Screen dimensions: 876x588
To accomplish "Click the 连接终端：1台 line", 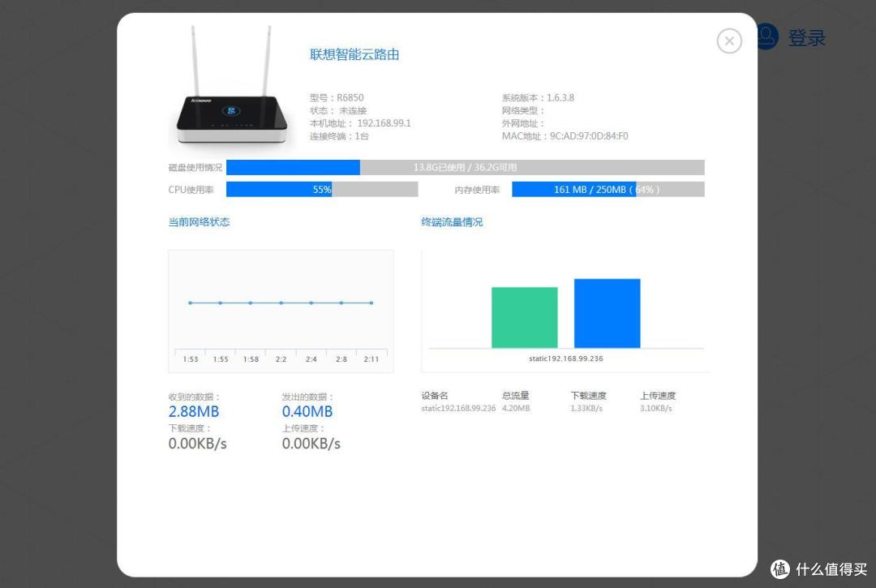I will tap(339, 135).
